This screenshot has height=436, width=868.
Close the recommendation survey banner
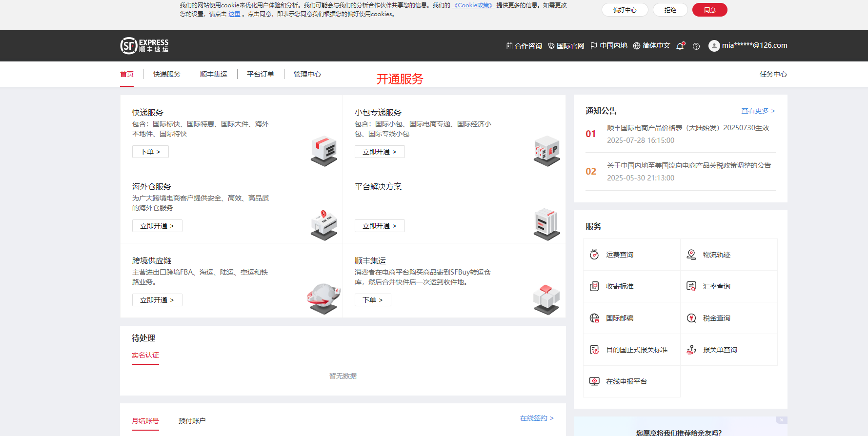pos(781,420)
